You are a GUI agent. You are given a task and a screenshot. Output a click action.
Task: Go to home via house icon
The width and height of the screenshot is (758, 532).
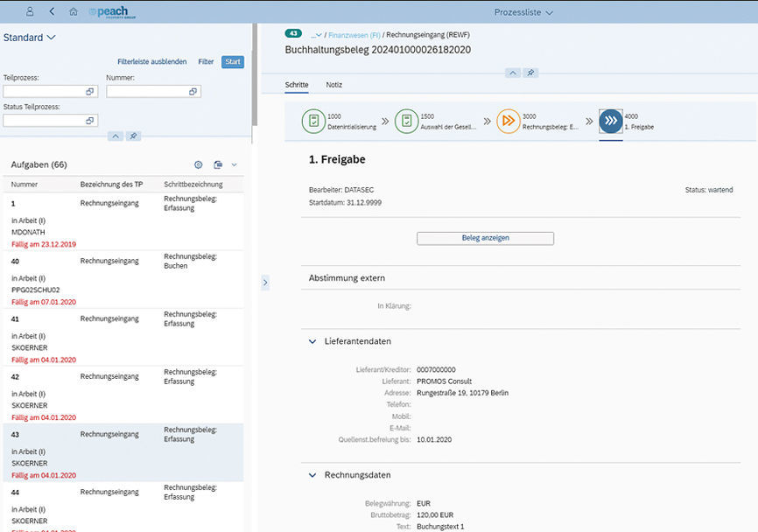pos(73,12)
